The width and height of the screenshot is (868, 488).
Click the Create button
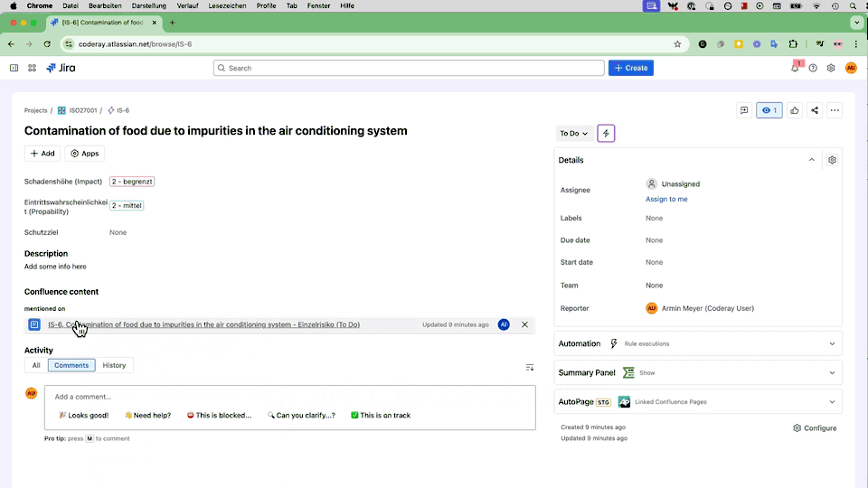(631, 68)
